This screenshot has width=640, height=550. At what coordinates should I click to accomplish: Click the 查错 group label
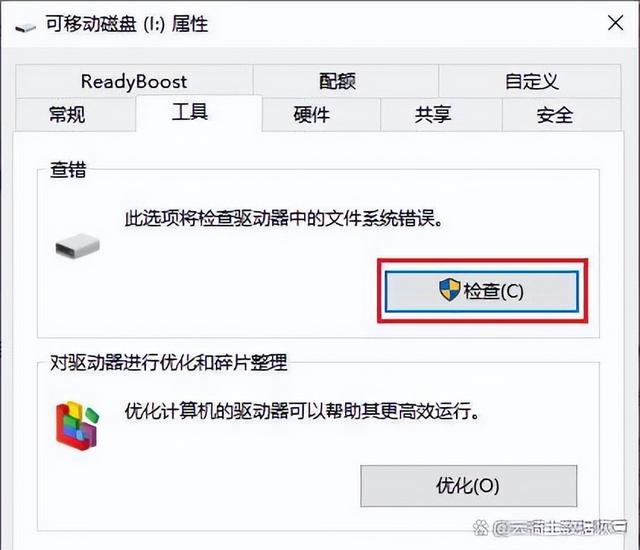click(x=68, y=169)
